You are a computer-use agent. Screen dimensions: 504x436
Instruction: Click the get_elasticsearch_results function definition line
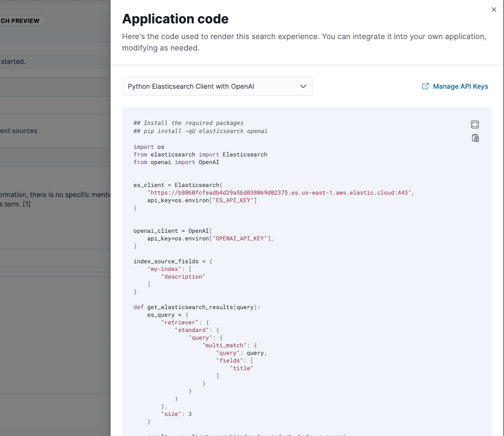coord(197,307)
